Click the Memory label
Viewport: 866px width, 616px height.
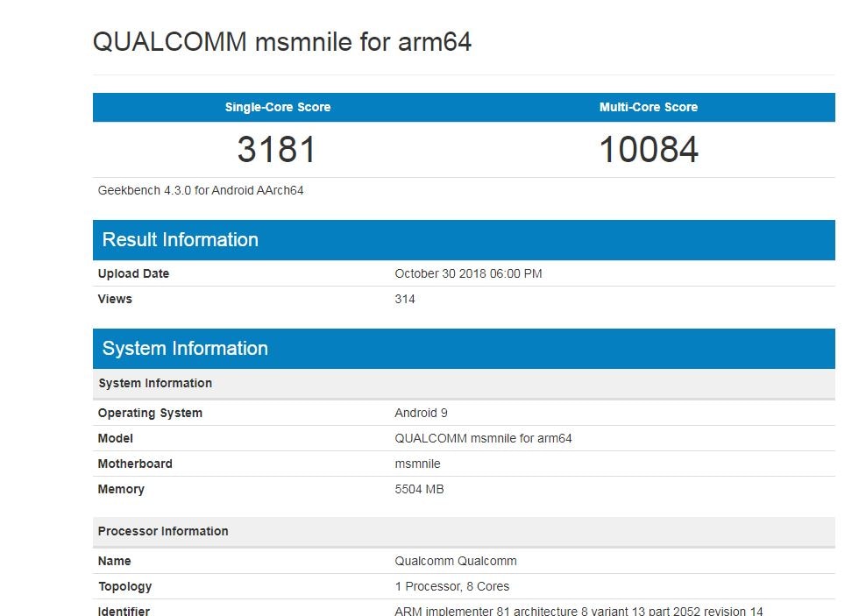121,490
